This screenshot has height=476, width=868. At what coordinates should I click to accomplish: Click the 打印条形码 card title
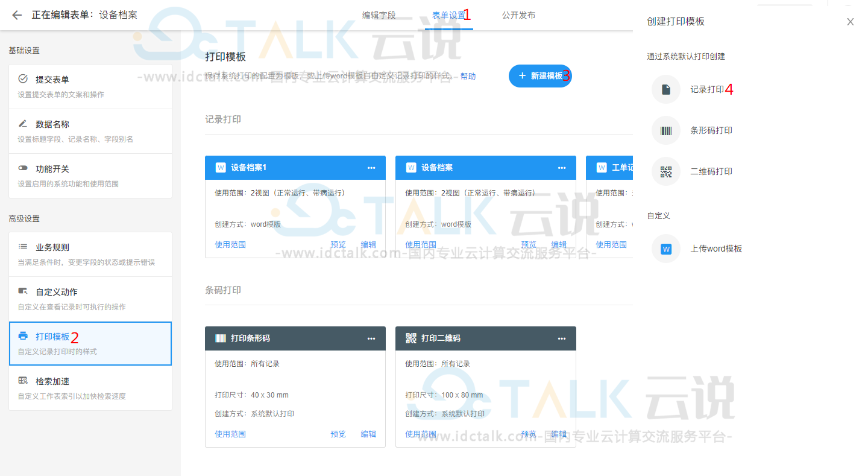(x=250, y=338)
